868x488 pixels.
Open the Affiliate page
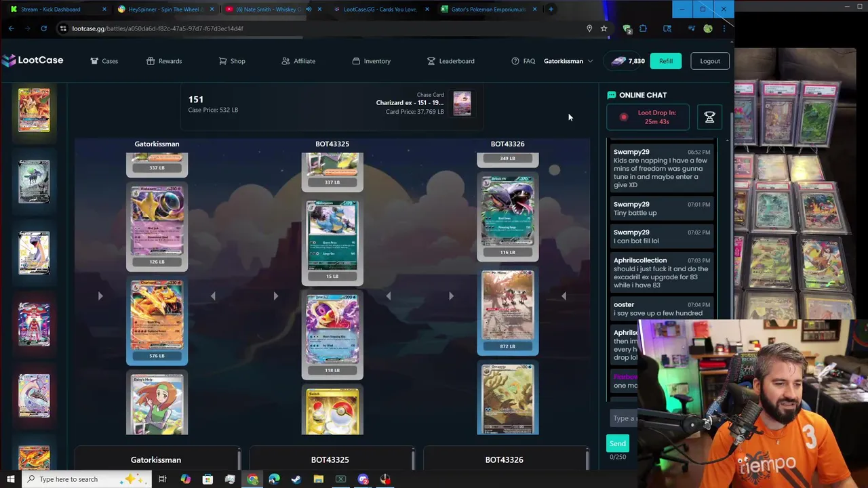click(298, 61)
